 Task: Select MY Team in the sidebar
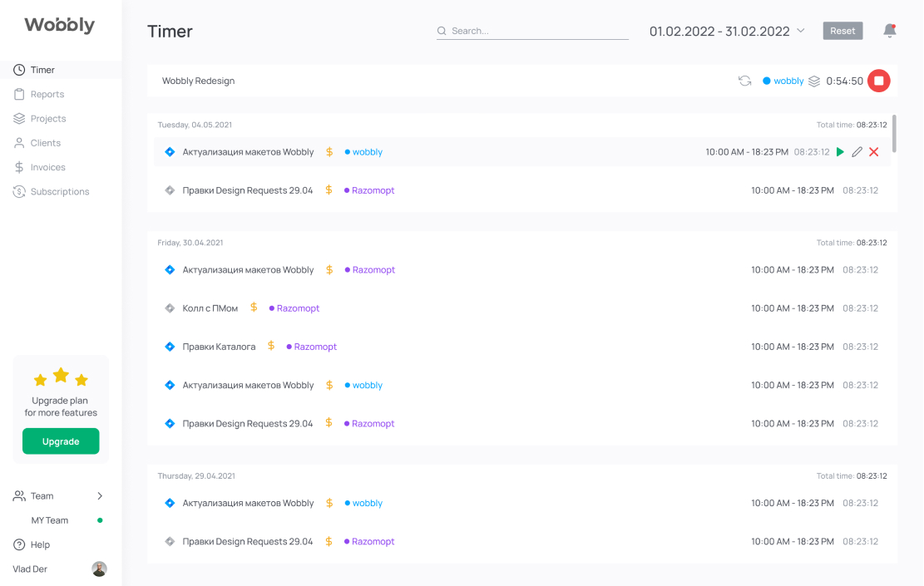[50, 520]
